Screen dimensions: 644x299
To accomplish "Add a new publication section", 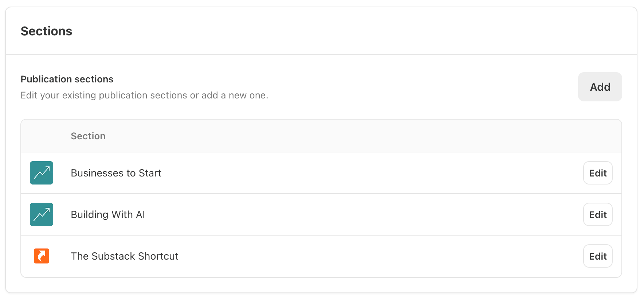I will [600, 87].
